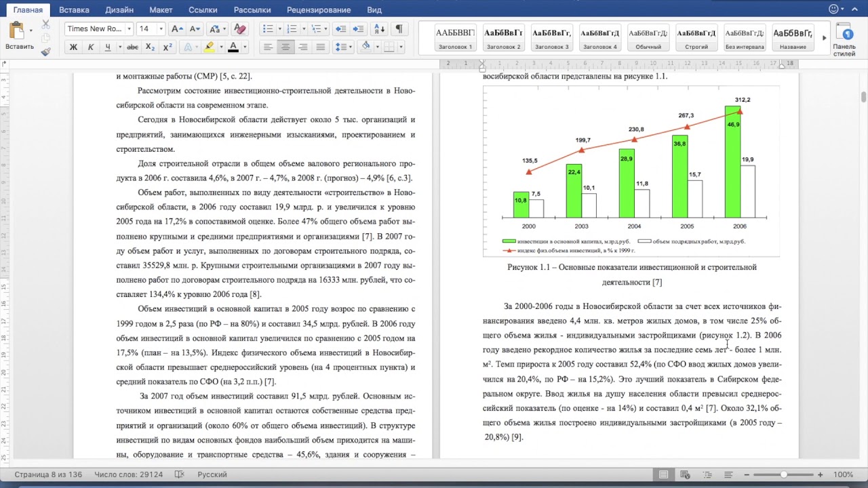
Task: Toggle underline Ч formatting
Action: tap(107, 47)
